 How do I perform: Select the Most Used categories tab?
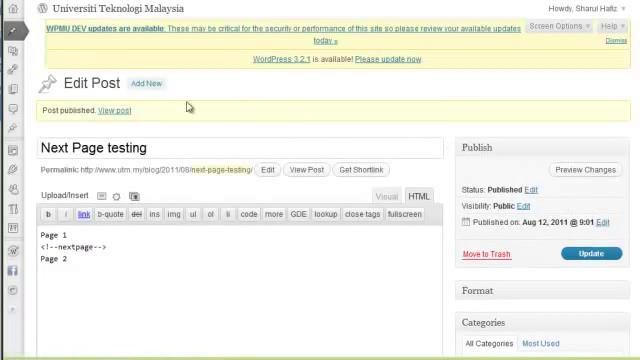[541, 344]
